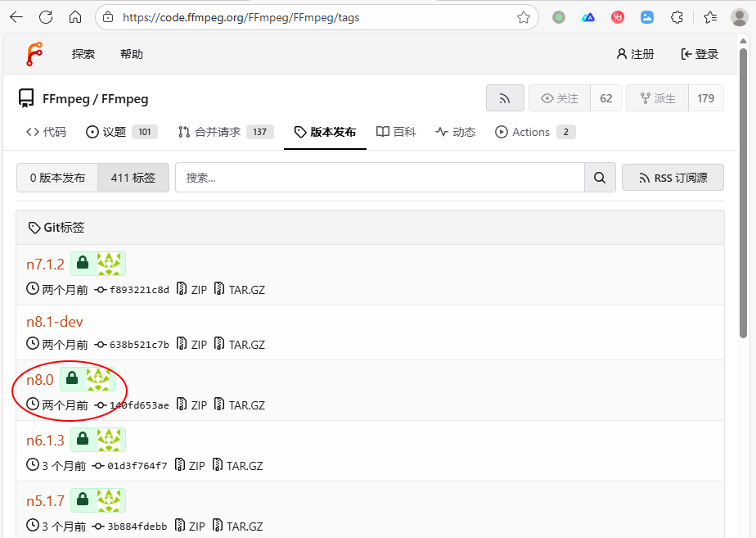Click the 注册 register link
The width and height of the screenshot is (756, 538).
pyautogui.click(x=636, y=54)
